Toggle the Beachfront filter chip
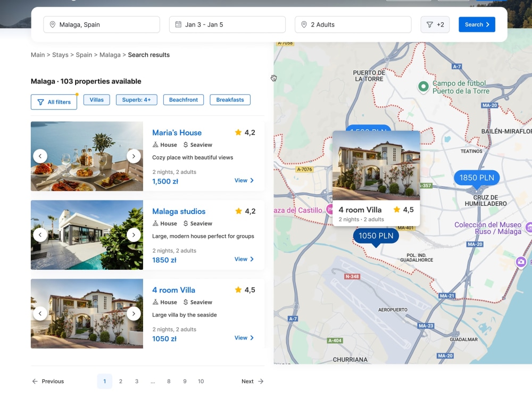 tap(184, 100)
